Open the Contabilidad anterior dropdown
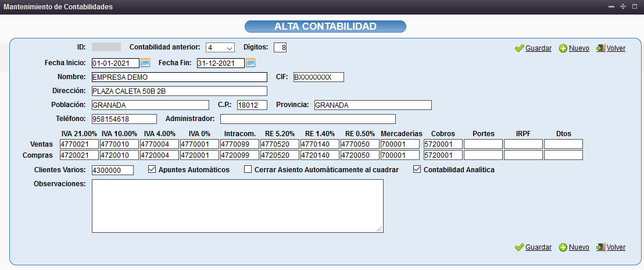644x270 pixels. click(x=220, y=48)
